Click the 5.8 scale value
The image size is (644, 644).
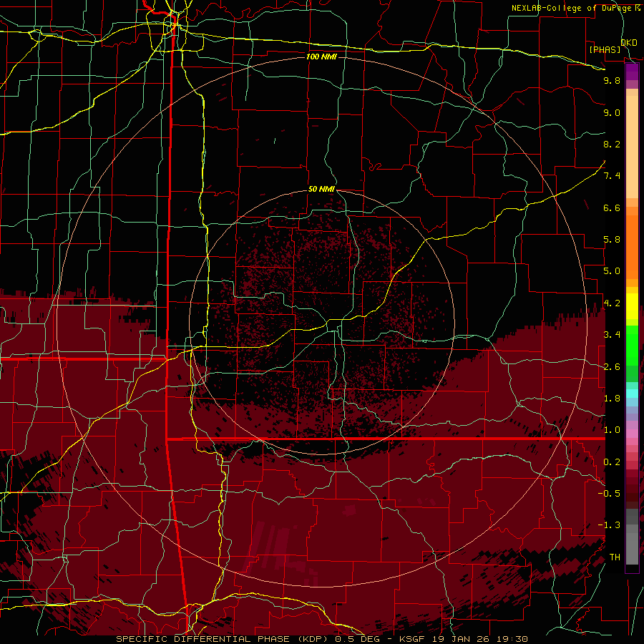[x=612, y=240]
